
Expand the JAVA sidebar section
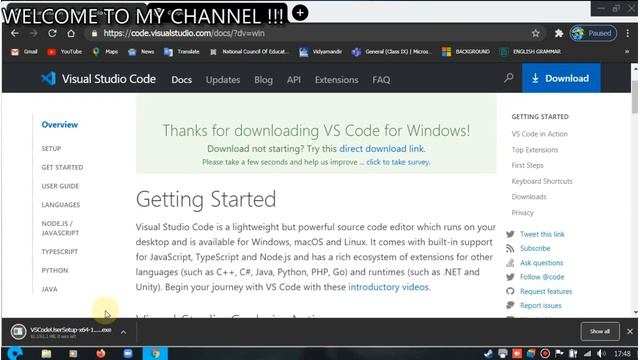[x=49, y=289]
